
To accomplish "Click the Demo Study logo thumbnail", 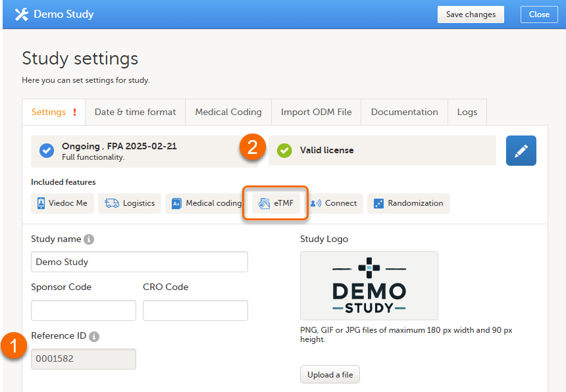I will coord(369,285).
